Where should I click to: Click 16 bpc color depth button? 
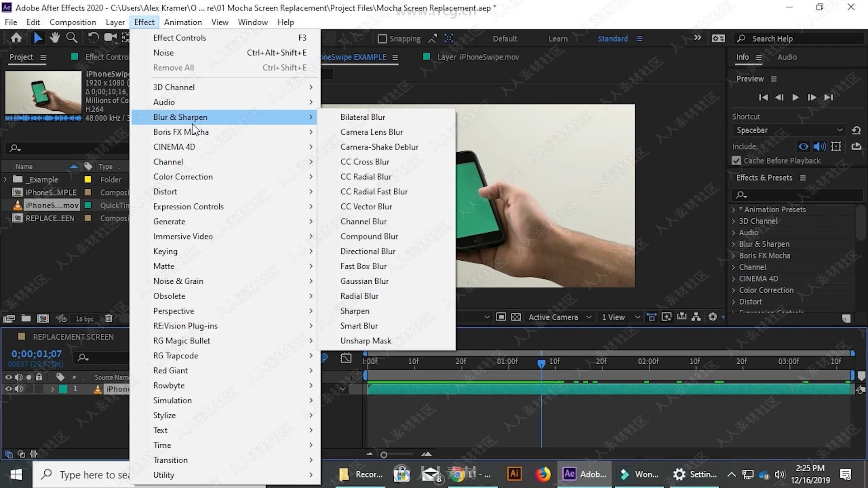[x=85, y=319]
